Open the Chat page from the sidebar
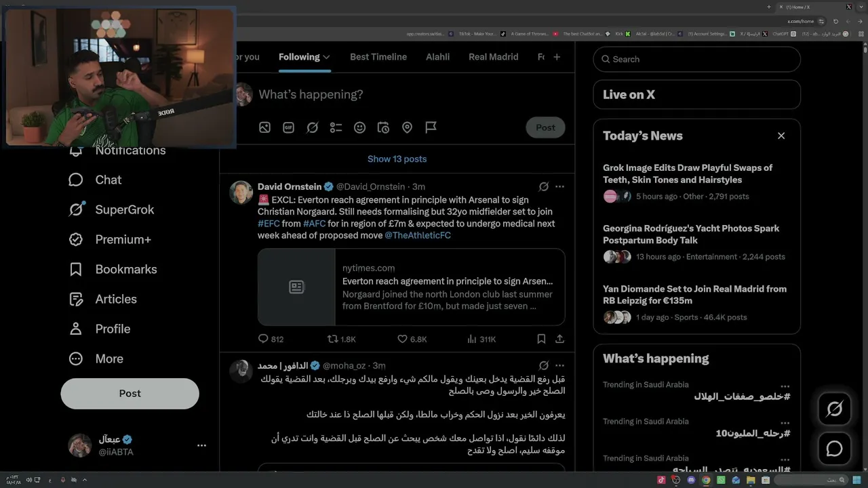 pyautogui.click(x=95, y=180)
